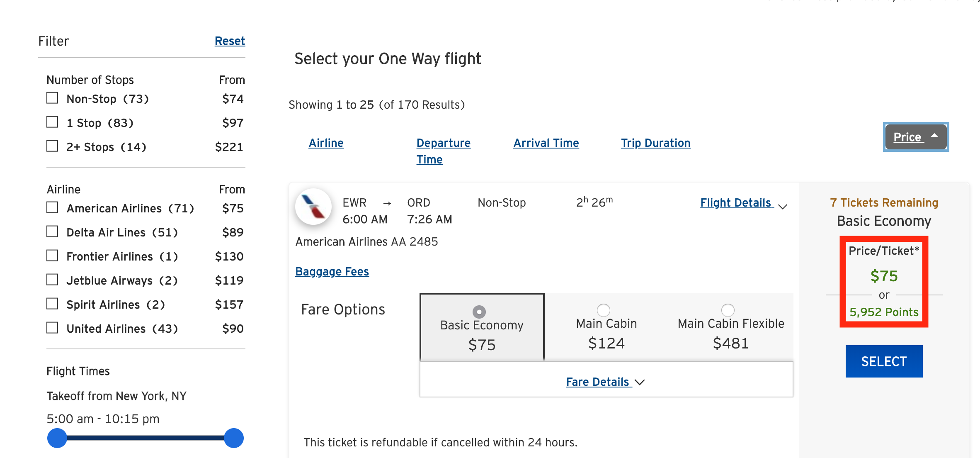Select the Main Cabin fare radio button
The width and height of the screenshot is (980, 458).
603,310
